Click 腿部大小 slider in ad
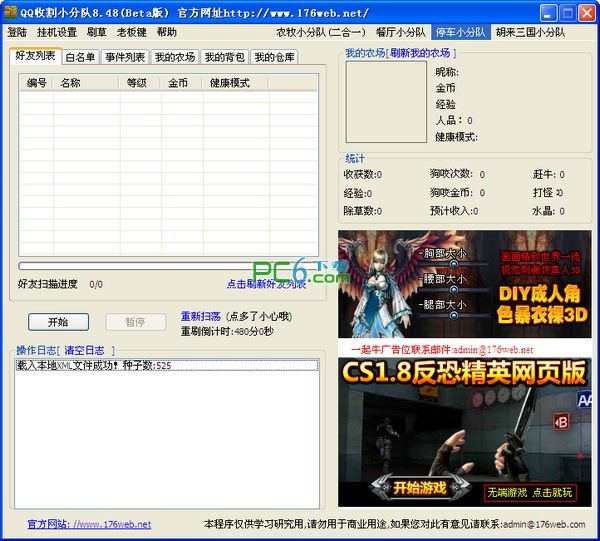 click(454, 315)
